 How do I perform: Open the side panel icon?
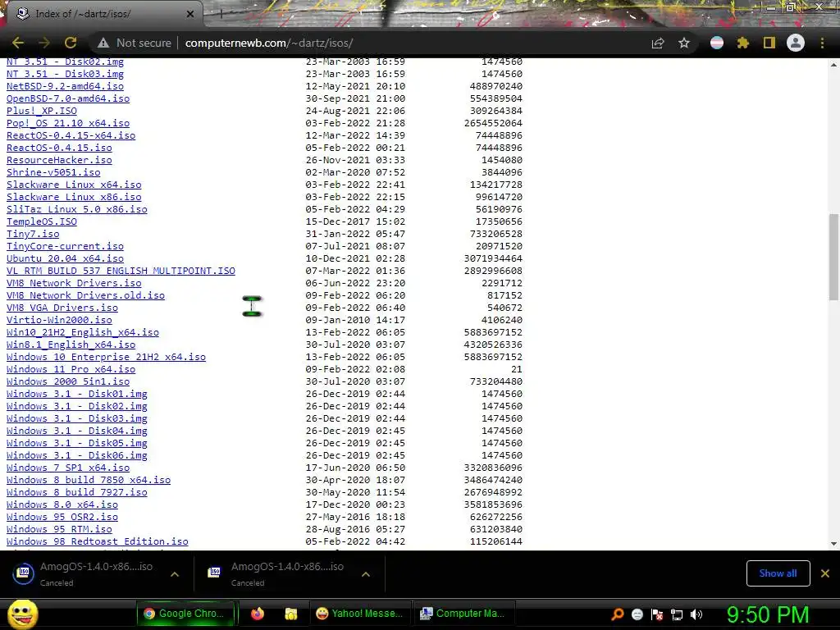(769, 43)
